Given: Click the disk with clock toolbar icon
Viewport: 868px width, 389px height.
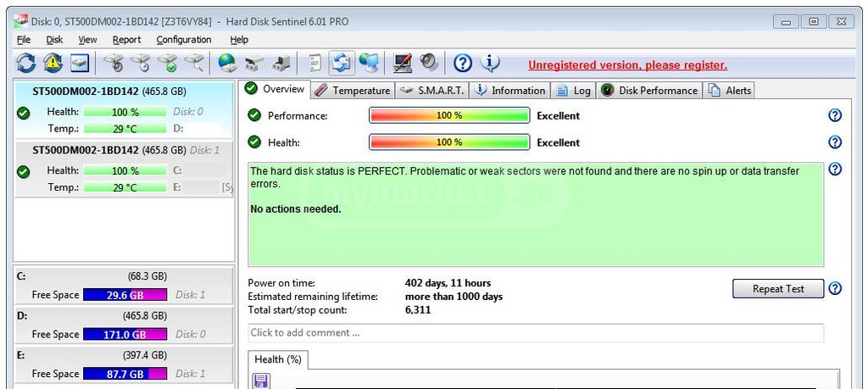Looking at the screenshot, I should click(x=141, y=63).
